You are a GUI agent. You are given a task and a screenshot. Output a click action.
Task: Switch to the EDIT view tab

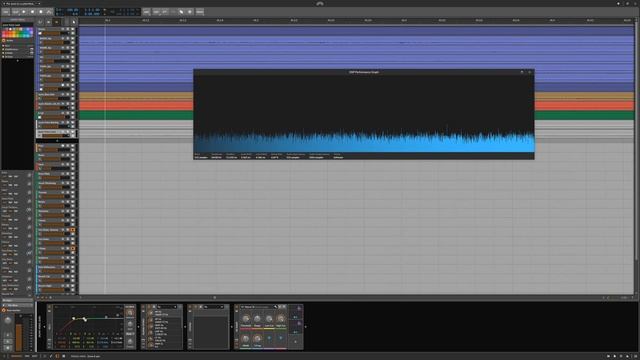(35, 356)
